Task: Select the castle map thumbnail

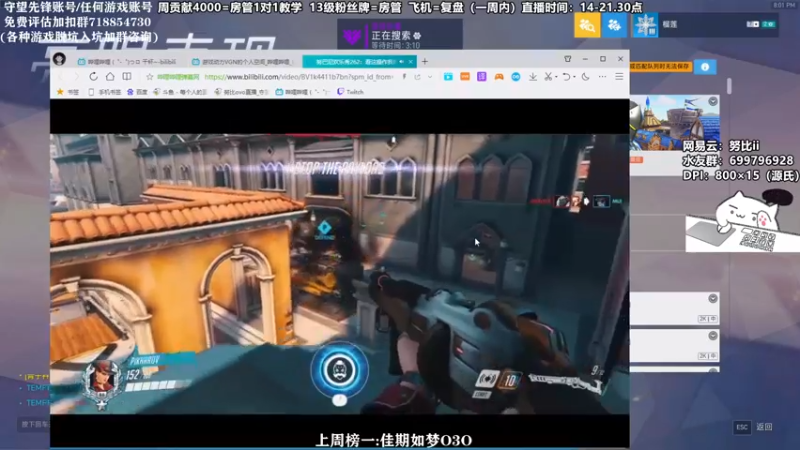Action: (674, 123)
